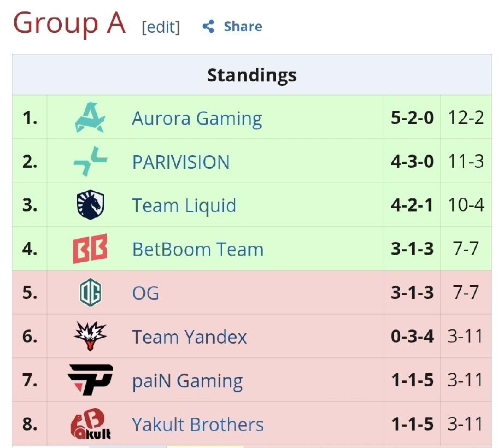The height and width of the screenshot is (448, 504).
Task: Click the Team Liquid horse logo
Action: click(x=90, y=205)
